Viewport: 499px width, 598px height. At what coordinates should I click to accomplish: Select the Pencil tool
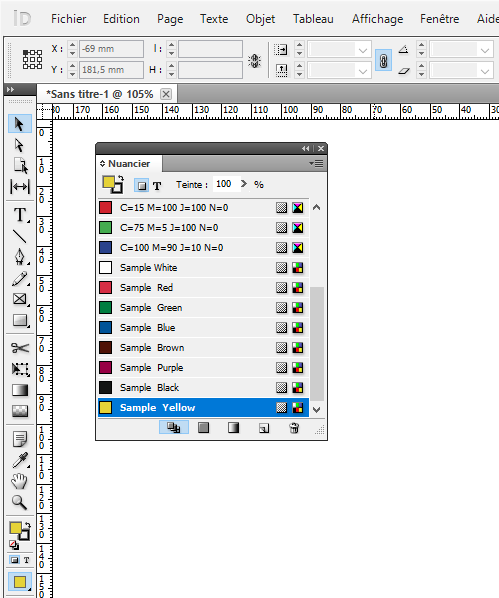(x=20, y=278)
